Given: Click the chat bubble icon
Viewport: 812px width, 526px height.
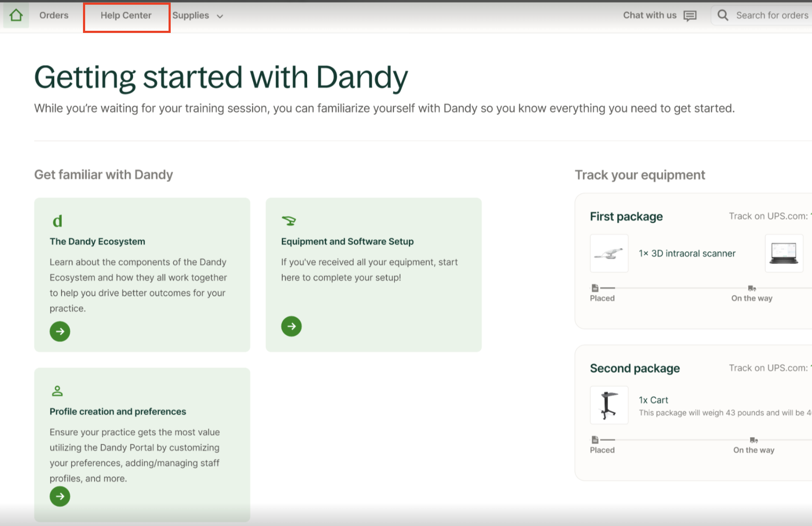Looking at the screenshot, I should [x=690, y=16].
